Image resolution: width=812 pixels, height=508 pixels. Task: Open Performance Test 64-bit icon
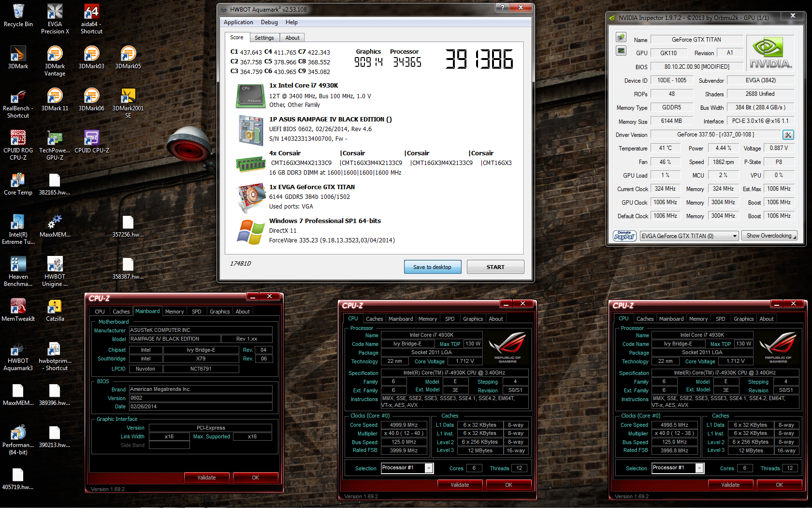pos(18,440)
